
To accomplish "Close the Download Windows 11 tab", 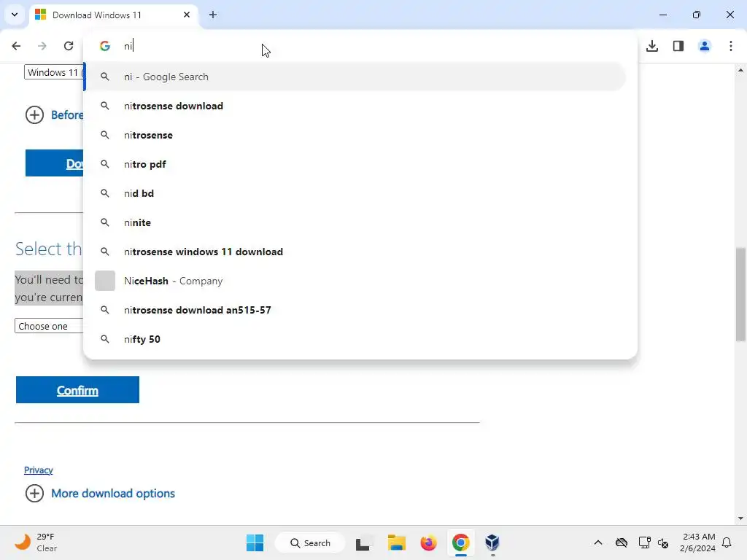I will tap(187, 15).
